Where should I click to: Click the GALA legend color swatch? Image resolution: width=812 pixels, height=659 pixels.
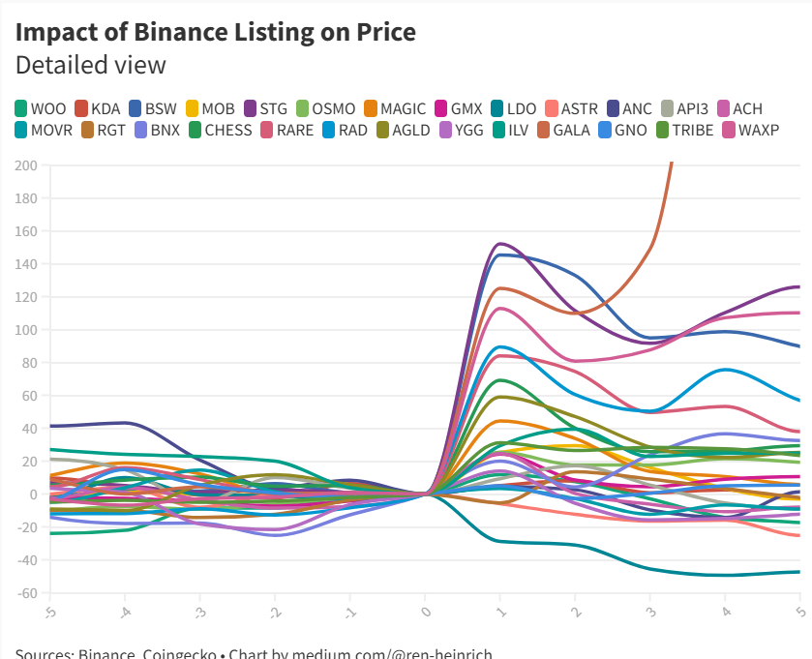543,130
